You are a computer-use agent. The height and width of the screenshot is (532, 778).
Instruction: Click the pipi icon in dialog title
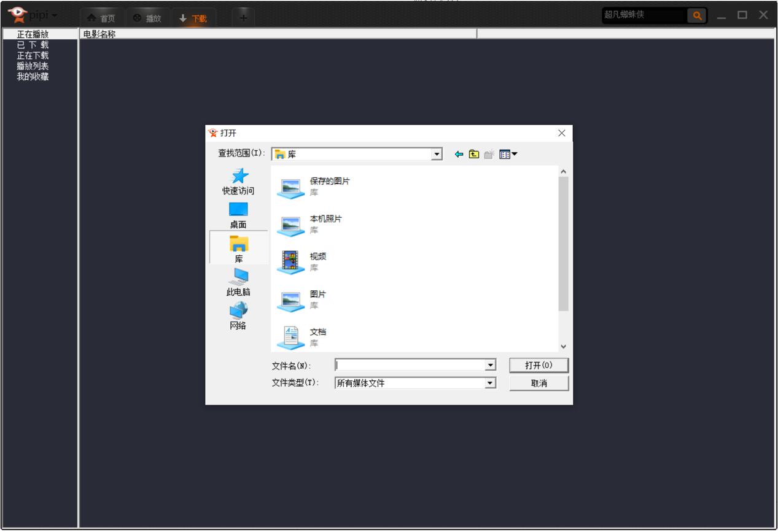(x=213, y=133)
